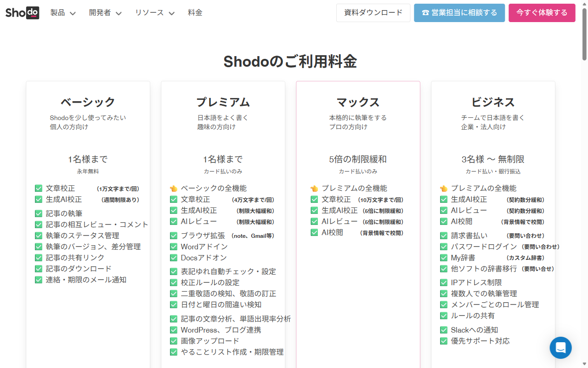Image resolution: width=588 pixels, height=368 pixels.
Task: Click the マックス plan title
Action: coord(358,102)
